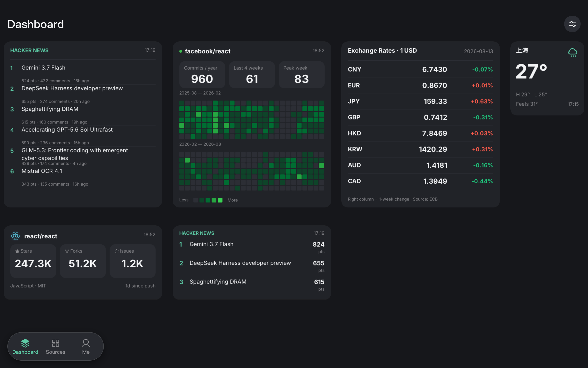The width and height of the screenshot is (588, 368).
Task: Select the CAD 1.3949 exchange rate row
Action: click(420, 181)
